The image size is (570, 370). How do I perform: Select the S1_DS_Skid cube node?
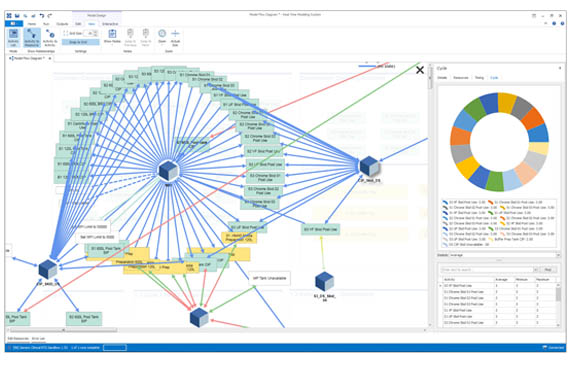point(324,281)
